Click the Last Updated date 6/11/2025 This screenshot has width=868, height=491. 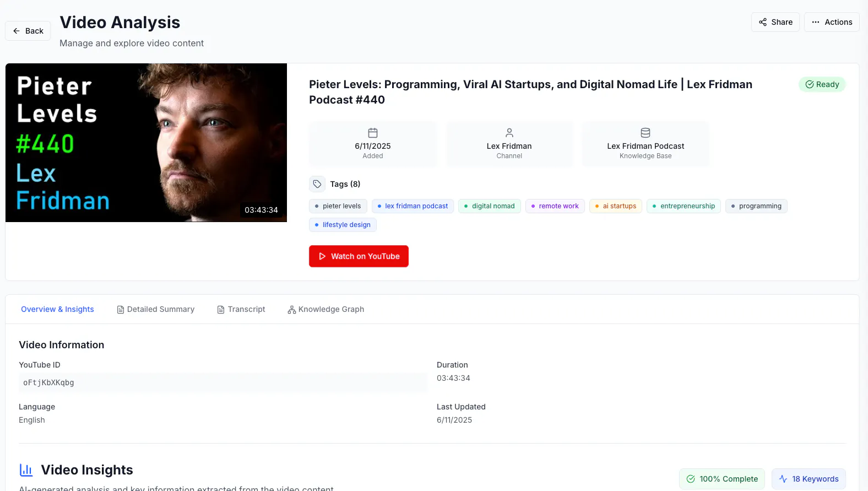[x=454, y=420]
